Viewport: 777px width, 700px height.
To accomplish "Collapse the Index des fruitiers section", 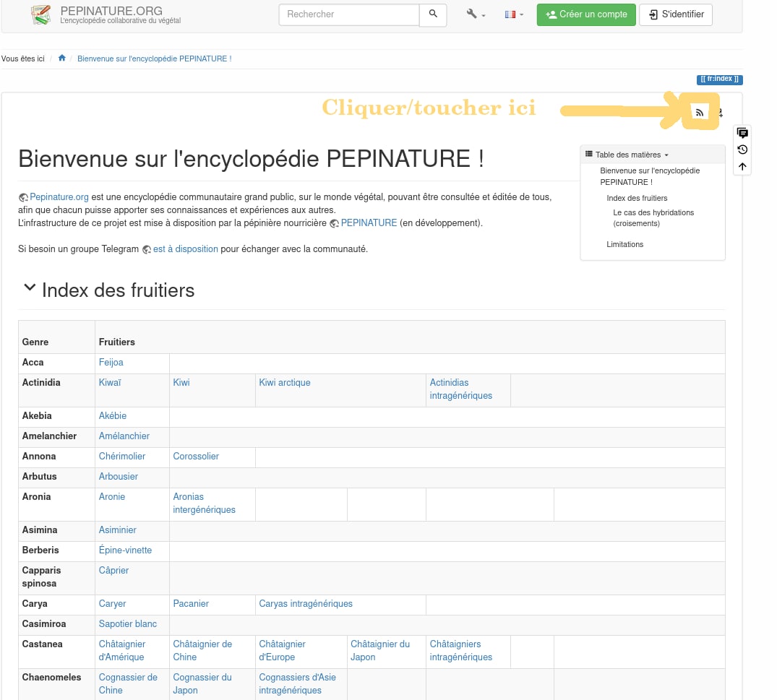I will 30,288.
